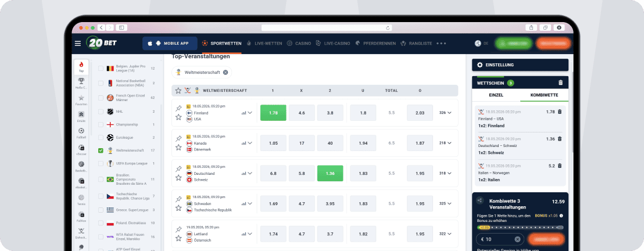The width and height of the screenshot is (644, 251).
Task: Pin the Kanada vs Dänemark match
Action: point(178,139)
